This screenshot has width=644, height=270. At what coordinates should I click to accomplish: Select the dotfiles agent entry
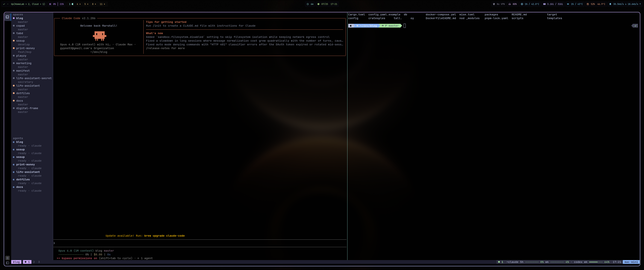[x=23, y=180]
